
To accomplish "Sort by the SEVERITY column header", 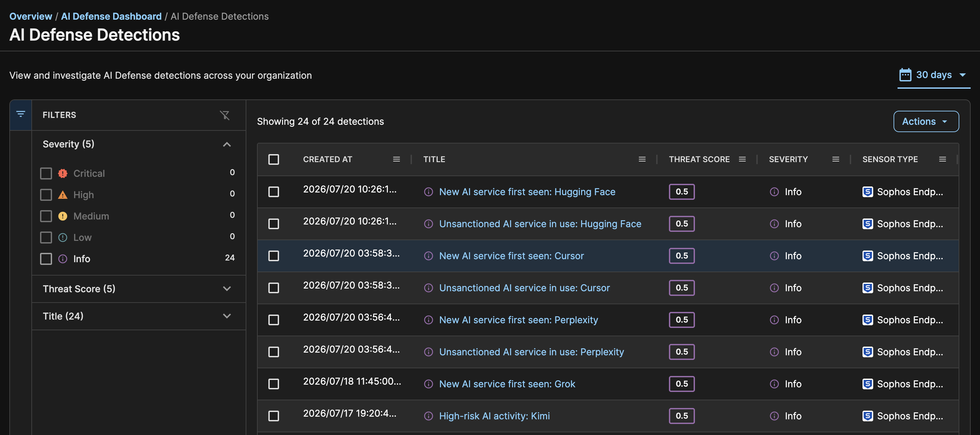I will click(788, 159).
